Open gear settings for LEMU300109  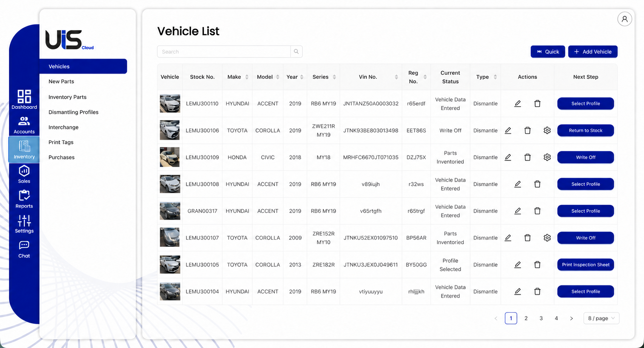[547, 157]
